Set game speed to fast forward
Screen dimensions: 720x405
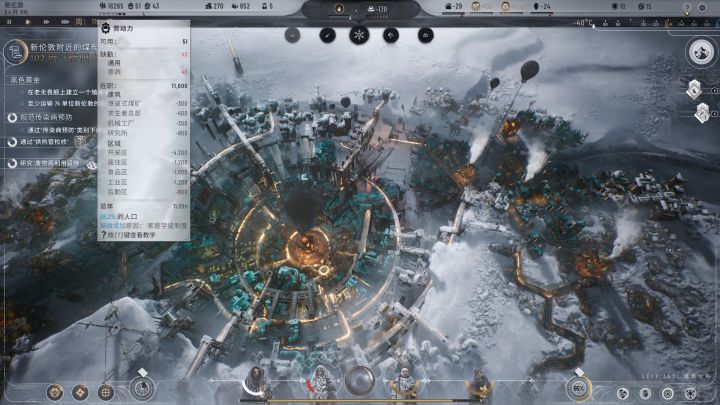tap(46, 22)
